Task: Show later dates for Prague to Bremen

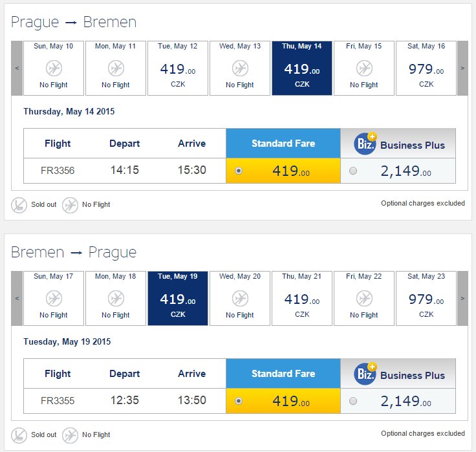Action: pos(462,68)
